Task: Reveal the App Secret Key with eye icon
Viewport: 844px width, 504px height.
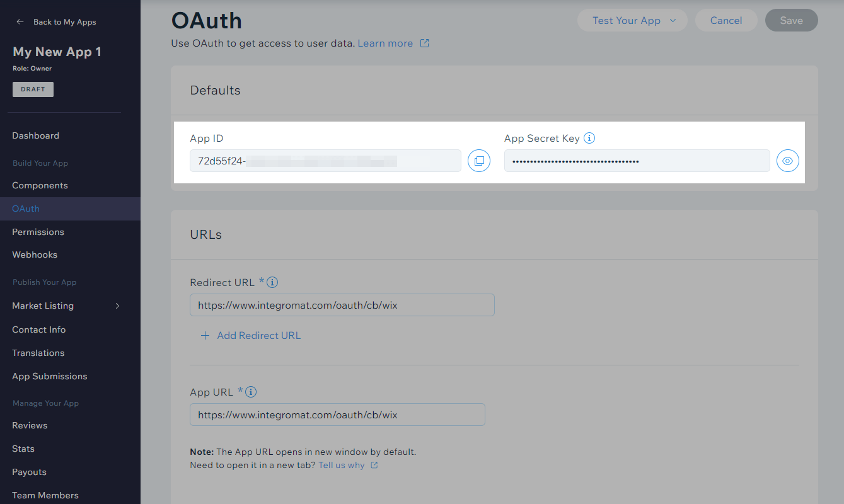Action: pos(787,161)
